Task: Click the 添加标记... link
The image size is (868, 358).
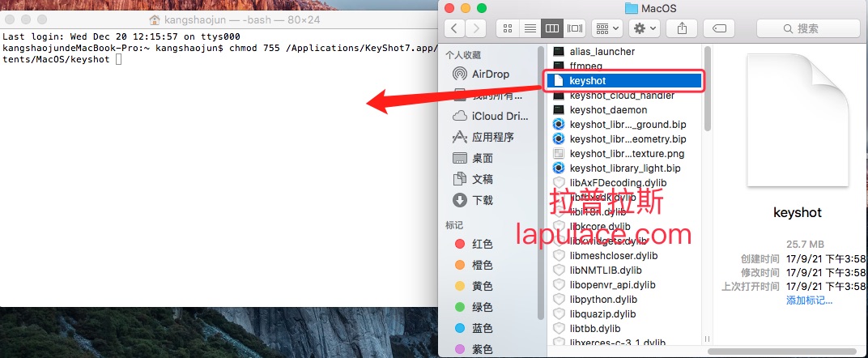Action: (809, 300)
